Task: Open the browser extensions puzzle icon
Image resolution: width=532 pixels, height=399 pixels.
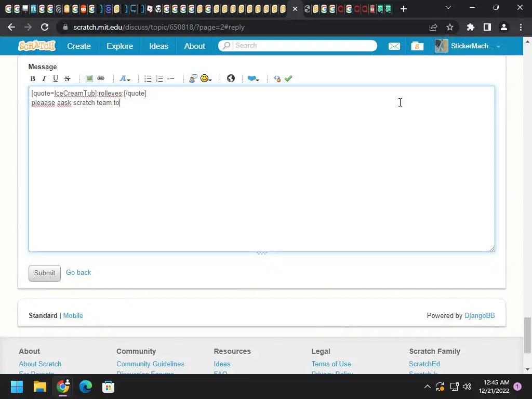Action: pos(470,27)
